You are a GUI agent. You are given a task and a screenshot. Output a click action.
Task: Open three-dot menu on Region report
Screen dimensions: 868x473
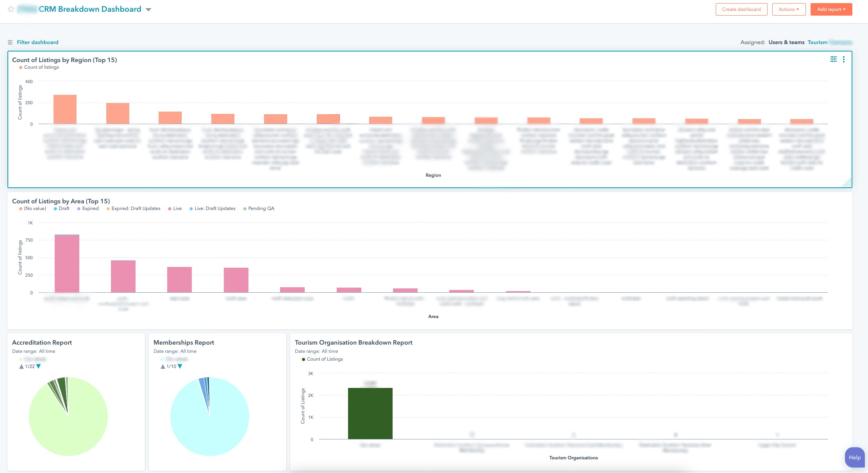[844, 59]
